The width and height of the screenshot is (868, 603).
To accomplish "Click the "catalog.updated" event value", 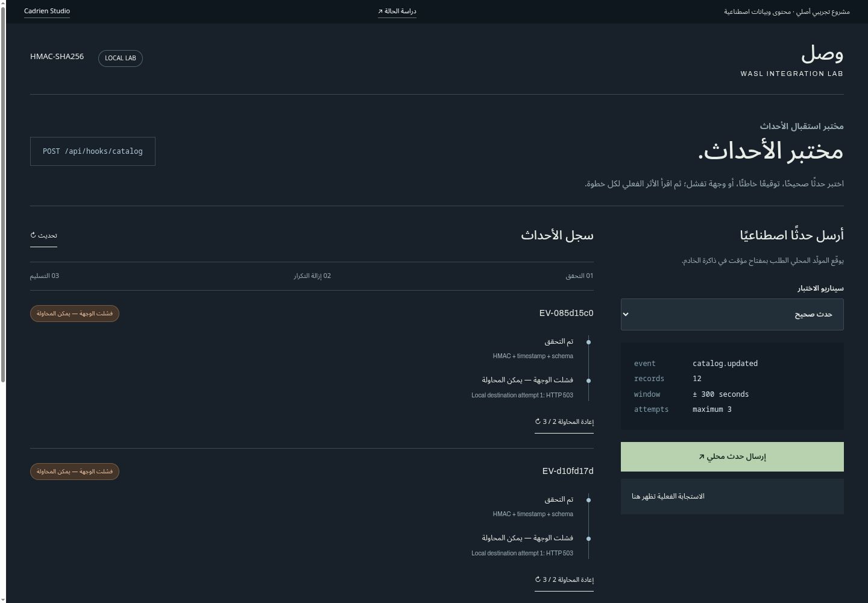I will point(725,364).
